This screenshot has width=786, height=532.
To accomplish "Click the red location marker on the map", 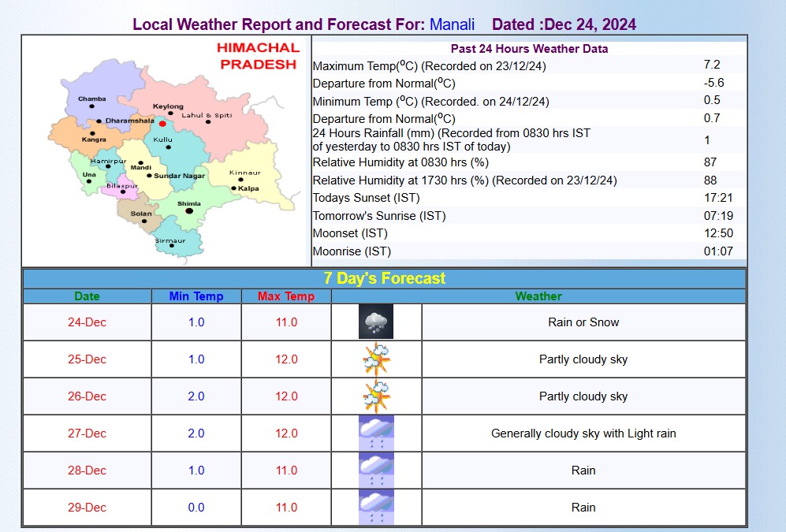I will click(x=162, y=124).
